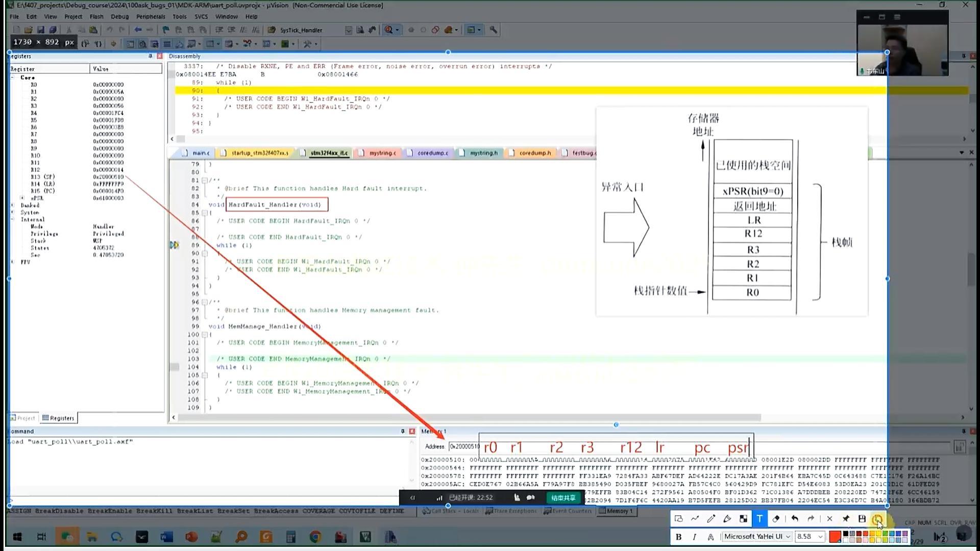Toggle auto-hide pin on Command panel
The width and height of the screenshot is (980, 551).
(403, 431)
